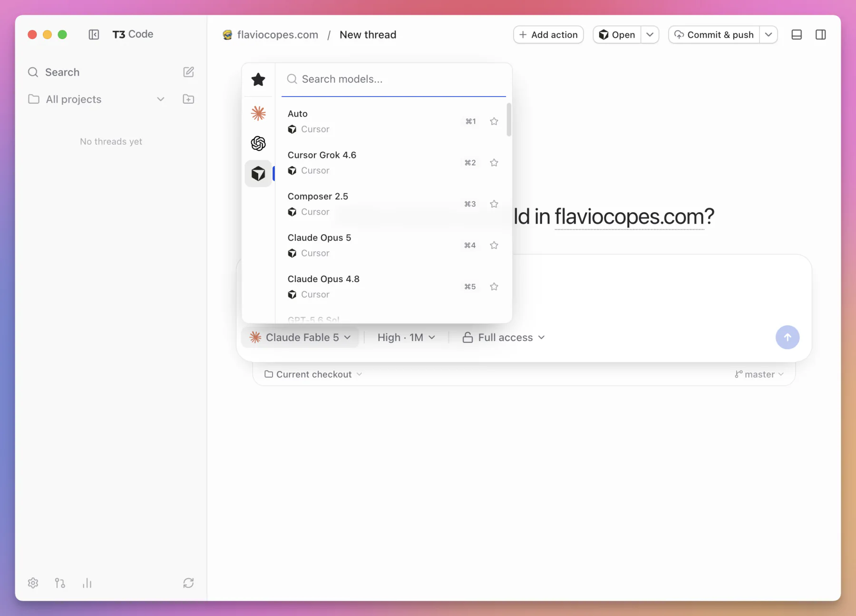This screenshot has height=616, width=856.
Task: Click the refresh icon in sidebar footer
Action: pyautogui.click(x=188, y=583)
